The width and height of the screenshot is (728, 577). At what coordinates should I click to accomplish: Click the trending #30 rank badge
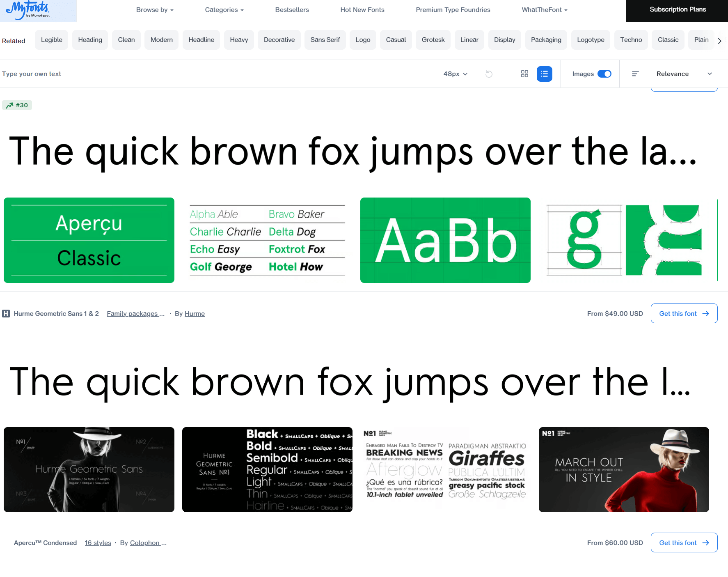pyautogui.click(x=17, y=105)
